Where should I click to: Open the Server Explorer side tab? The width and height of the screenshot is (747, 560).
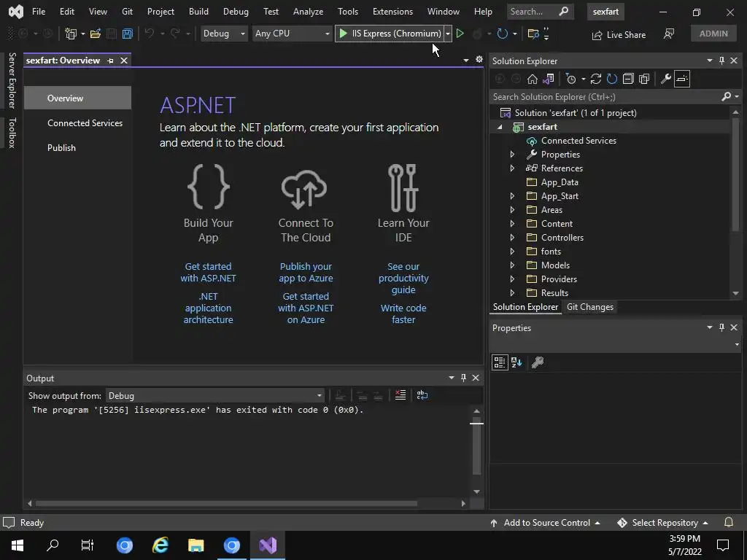[12, 80]
